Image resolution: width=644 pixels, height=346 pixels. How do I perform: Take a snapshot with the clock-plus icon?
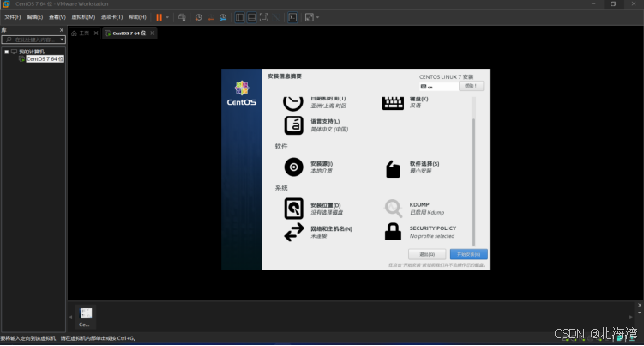click(198, 17)
